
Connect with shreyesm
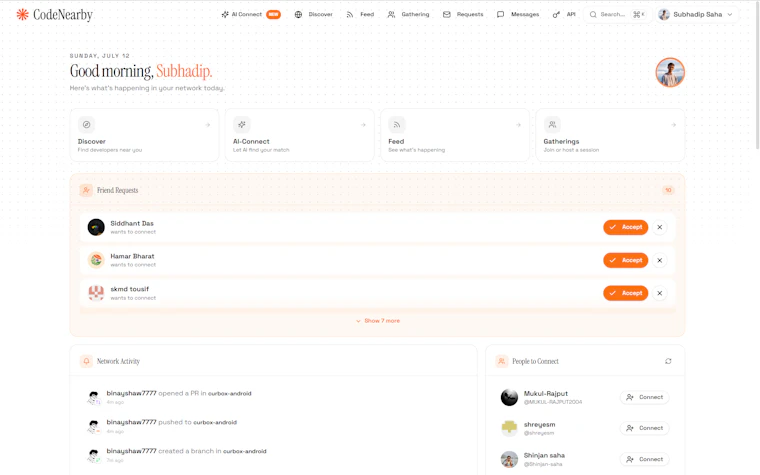point(644,428)
